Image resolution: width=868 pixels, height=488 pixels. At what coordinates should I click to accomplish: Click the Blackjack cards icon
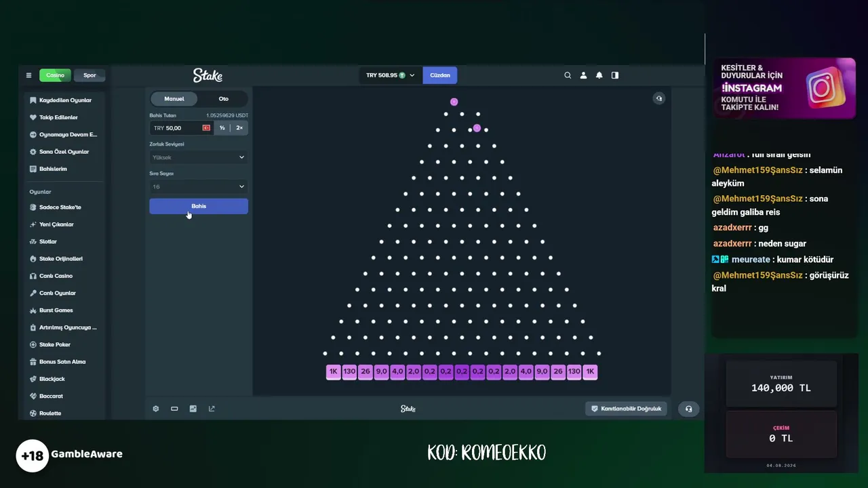(x=33, y=379)
